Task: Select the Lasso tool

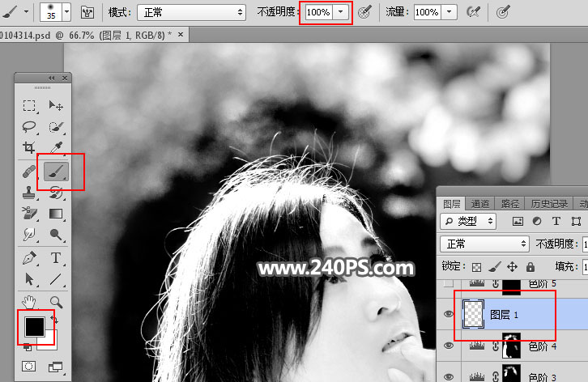Action: coord(29,127)
